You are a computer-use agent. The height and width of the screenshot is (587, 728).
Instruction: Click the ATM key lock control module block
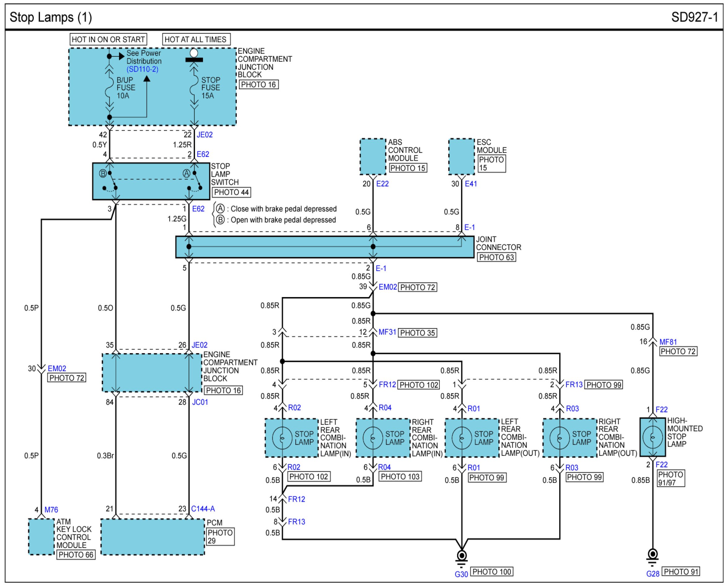click(x=41, y=537)
